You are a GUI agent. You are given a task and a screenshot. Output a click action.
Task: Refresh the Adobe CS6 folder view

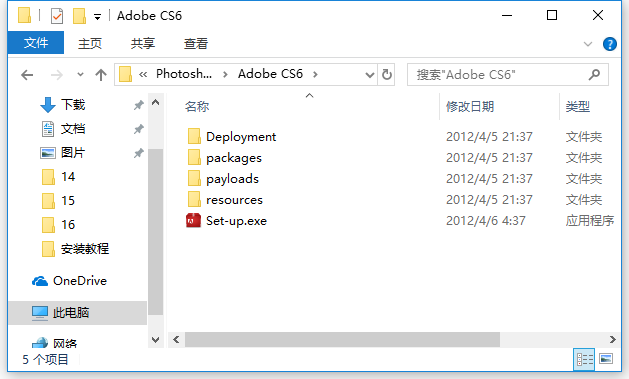tap(387, 75)
